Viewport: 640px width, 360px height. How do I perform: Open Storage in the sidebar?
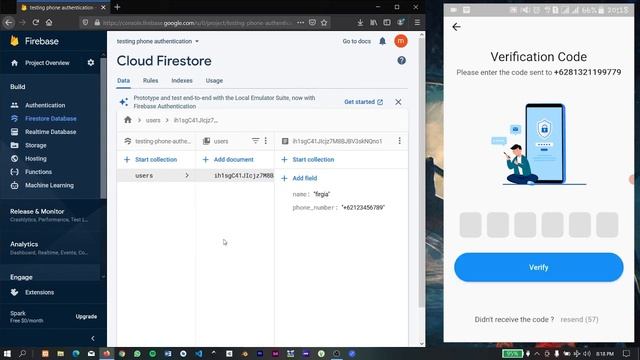point(36,145)
